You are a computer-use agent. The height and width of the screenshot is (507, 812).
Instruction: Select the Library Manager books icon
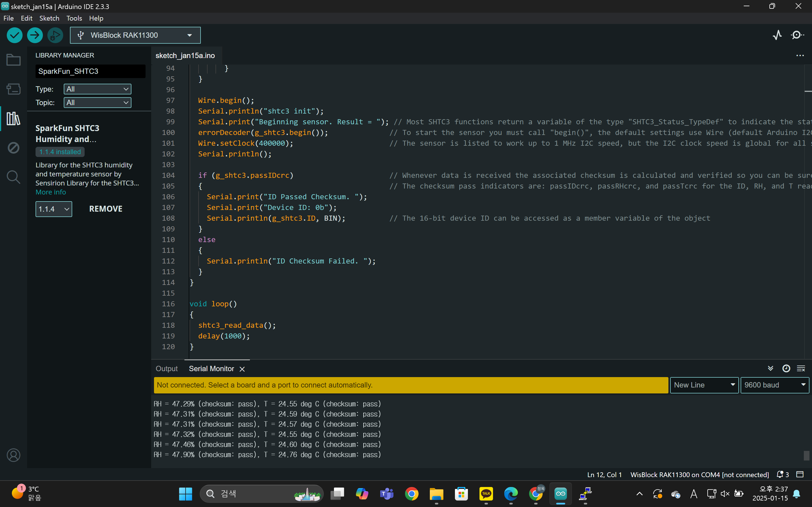(x=14, y=118)
